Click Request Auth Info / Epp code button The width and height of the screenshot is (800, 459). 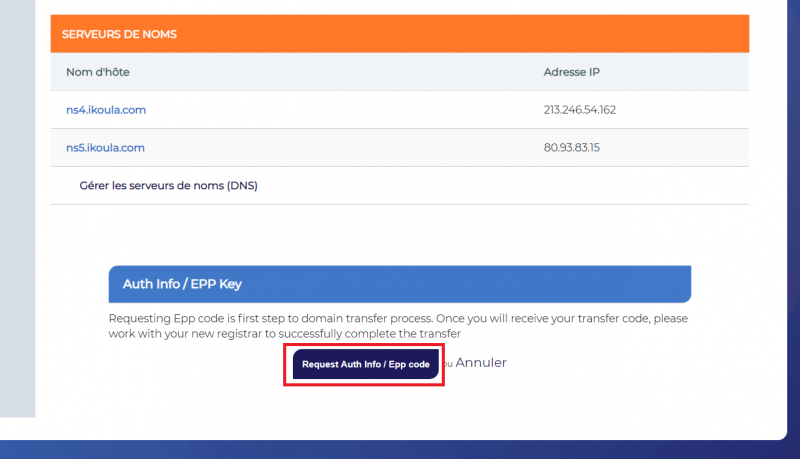[x=365, y=364]
